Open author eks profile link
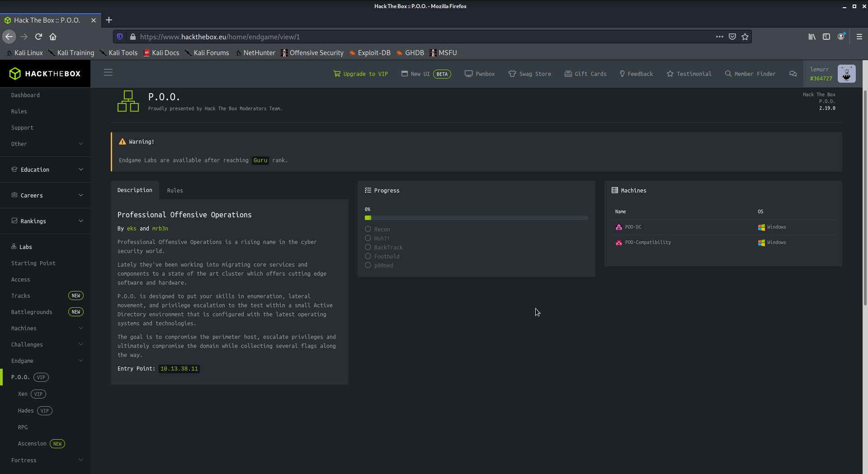 (132, 229)
